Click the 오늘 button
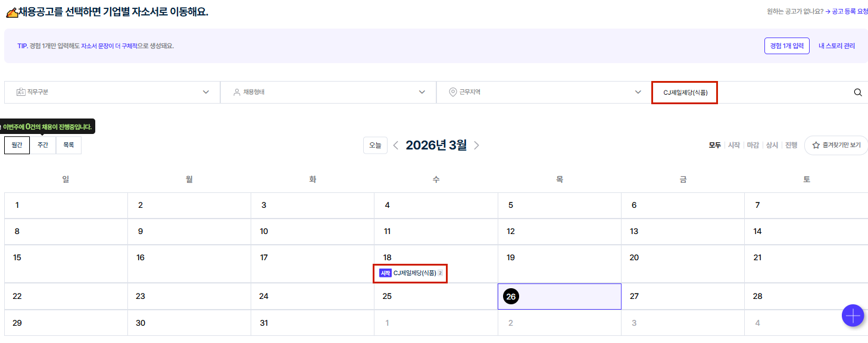Viewport: 868px width, 343px height. click(x=375, y=145)
